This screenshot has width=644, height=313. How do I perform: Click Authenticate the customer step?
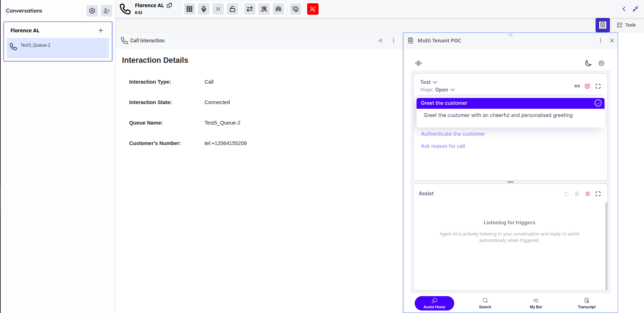[453, 134]
